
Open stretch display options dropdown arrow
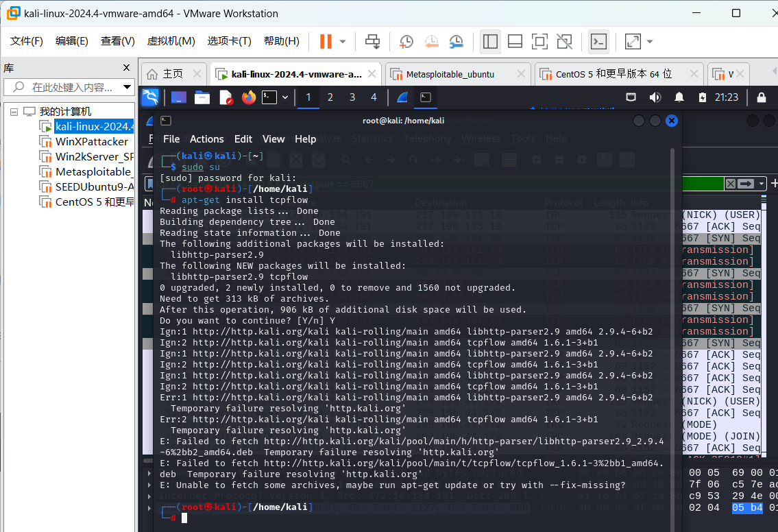tap(650, 42)
